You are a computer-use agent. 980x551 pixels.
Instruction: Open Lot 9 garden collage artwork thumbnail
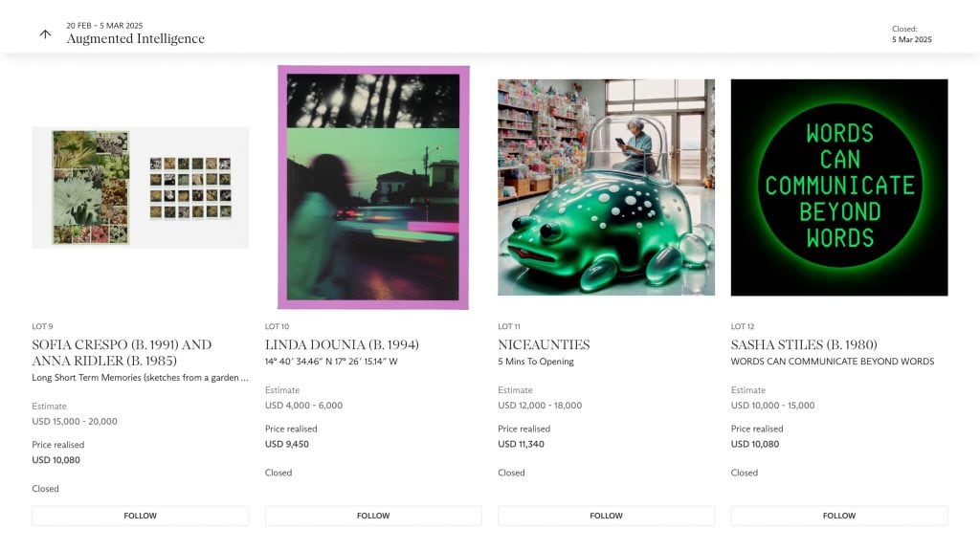[x=140, y=187]
